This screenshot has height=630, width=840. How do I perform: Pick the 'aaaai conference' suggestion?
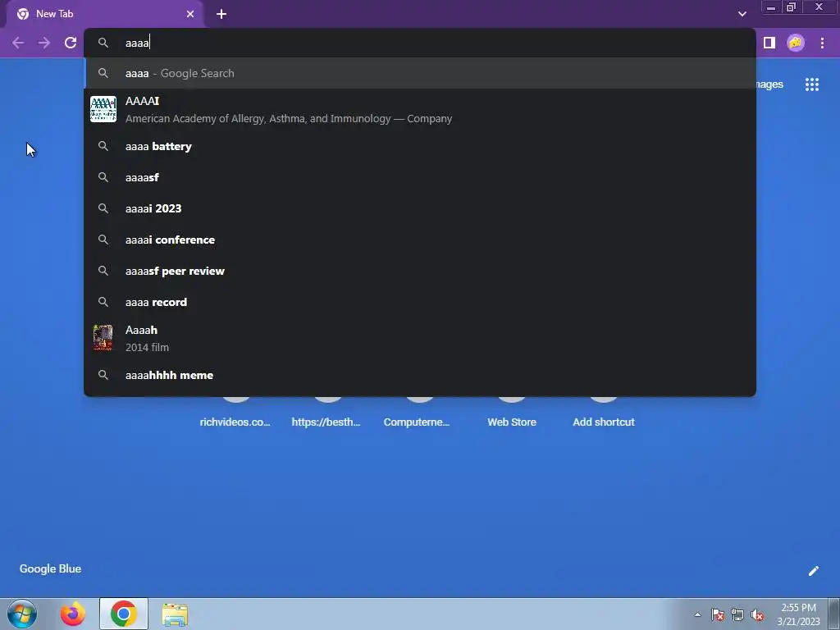tap(419, 240)
